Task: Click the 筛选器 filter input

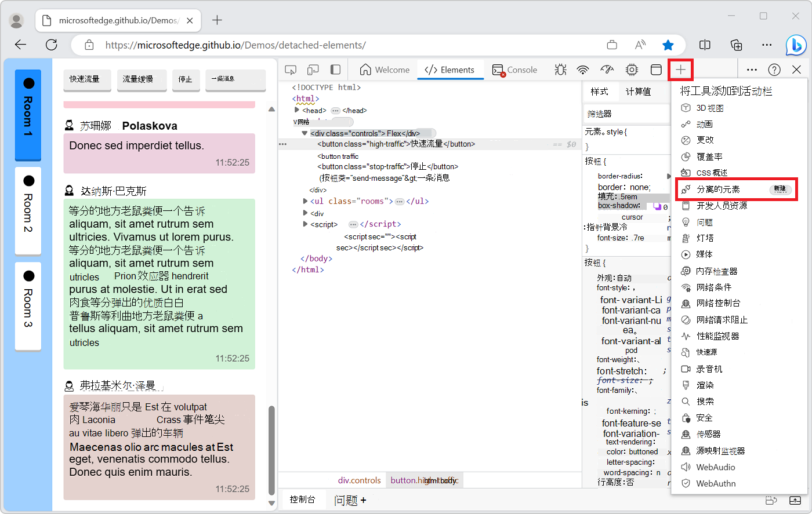Action: [x=628, y=114]
